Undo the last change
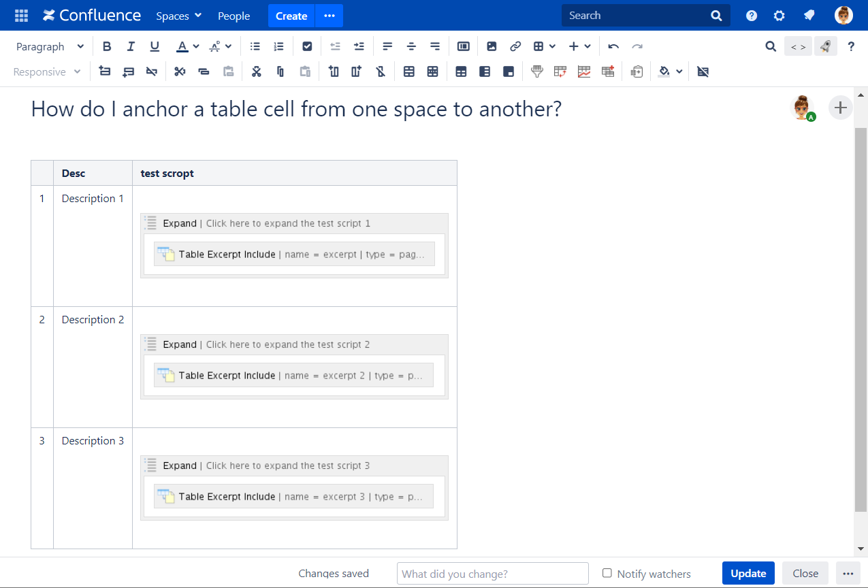This screenshot has height=588, width=868. click(613, 46)
